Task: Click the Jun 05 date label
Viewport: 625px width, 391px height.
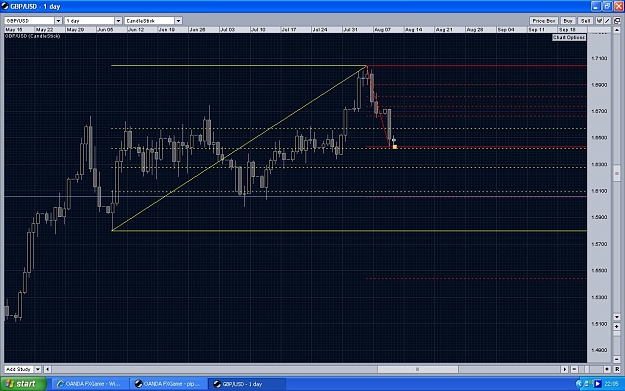Action: click(x=105, y=30)
